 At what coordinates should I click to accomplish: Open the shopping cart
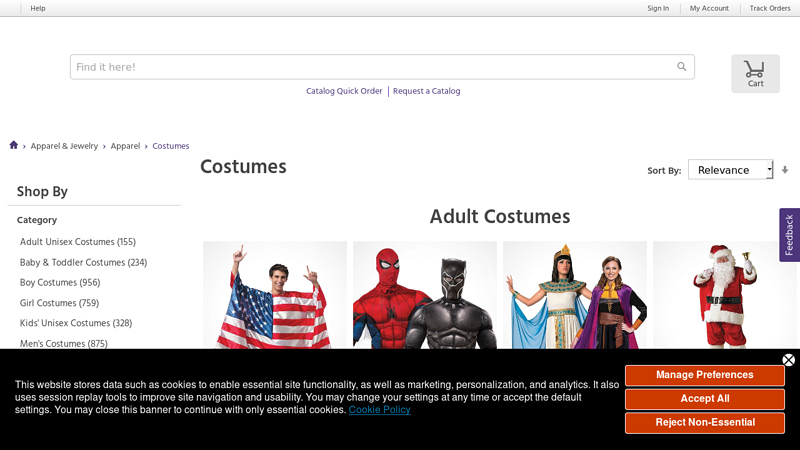pyautogui.click(x=755, y=73)
